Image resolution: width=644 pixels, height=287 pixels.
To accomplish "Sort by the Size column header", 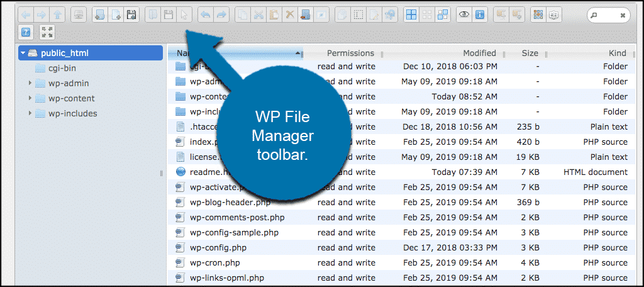I will 530,53.
